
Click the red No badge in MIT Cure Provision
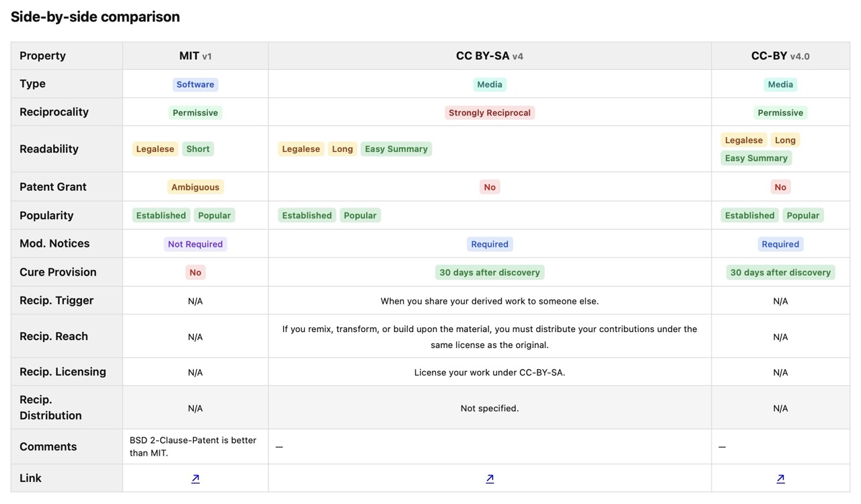pyautogui.click(x=195, y=272)
